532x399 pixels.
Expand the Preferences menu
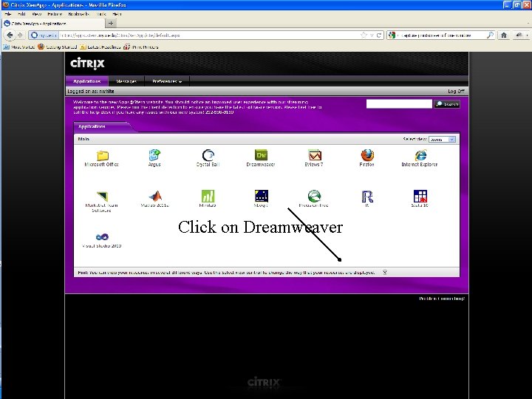click(x=167, y=81)
